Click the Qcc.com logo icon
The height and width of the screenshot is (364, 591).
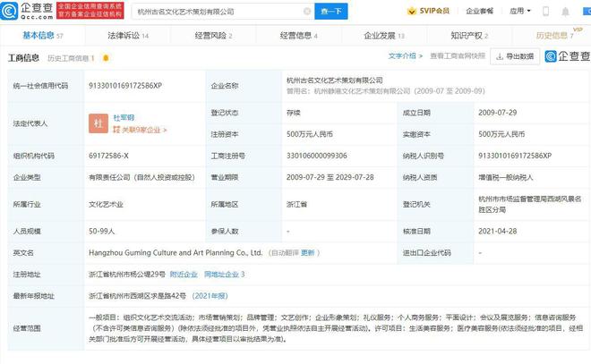(x=9, y=11)
